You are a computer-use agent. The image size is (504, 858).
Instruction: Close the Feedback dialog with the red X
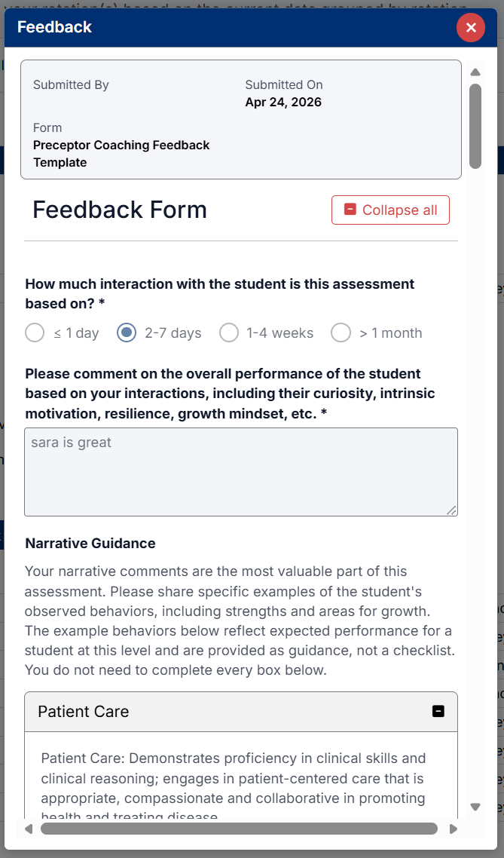pos(471,28)
